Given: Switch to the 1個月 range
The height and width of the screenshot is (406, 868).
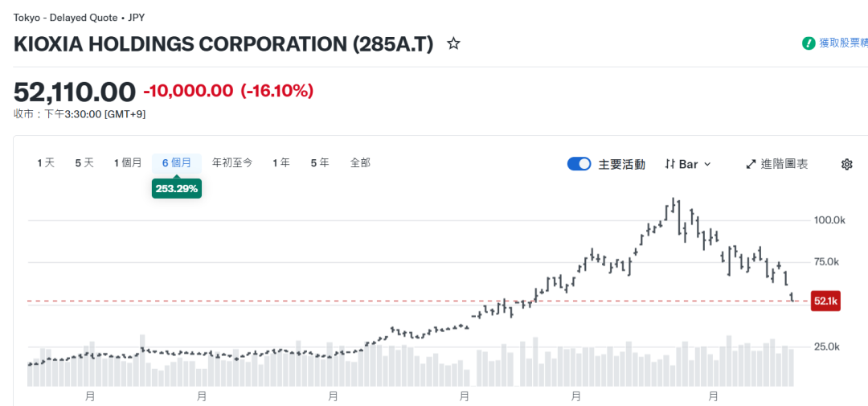Looking at the screenshot, I should point(128,163).
